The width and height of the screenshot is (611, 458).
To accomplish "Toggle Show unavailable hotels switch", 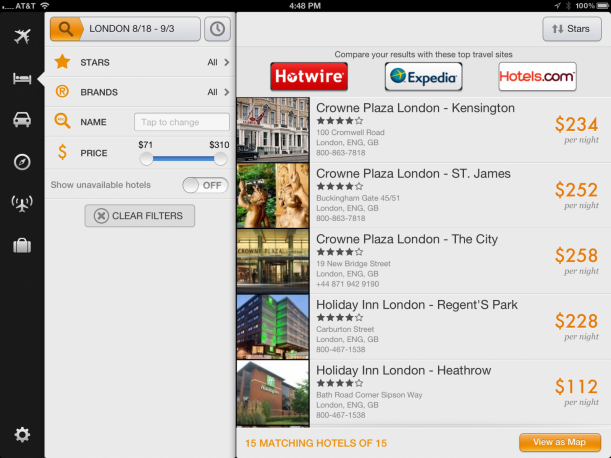I will pos(203,185).
